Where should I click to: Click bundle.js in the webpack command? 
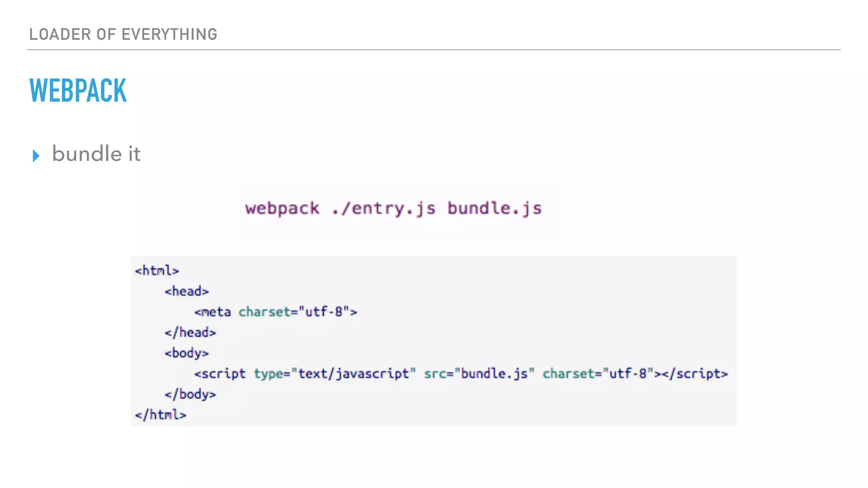495,208
